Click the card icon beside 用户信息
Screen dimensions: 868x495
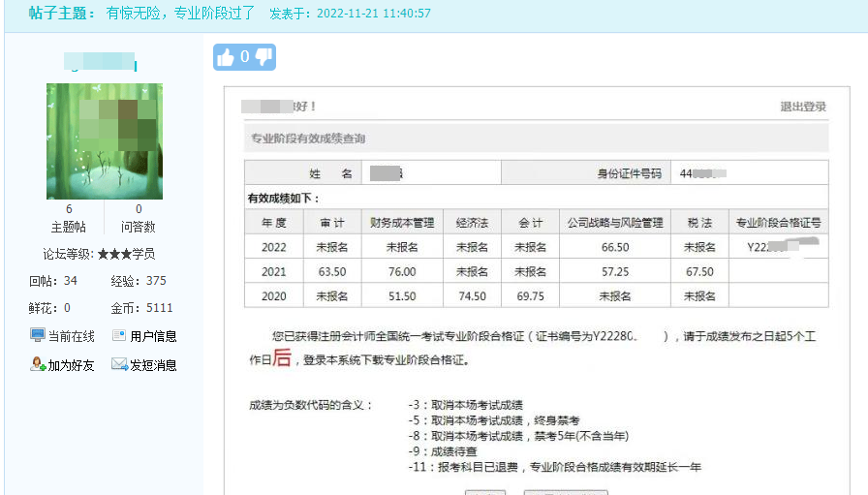click(x=119, y=336)
